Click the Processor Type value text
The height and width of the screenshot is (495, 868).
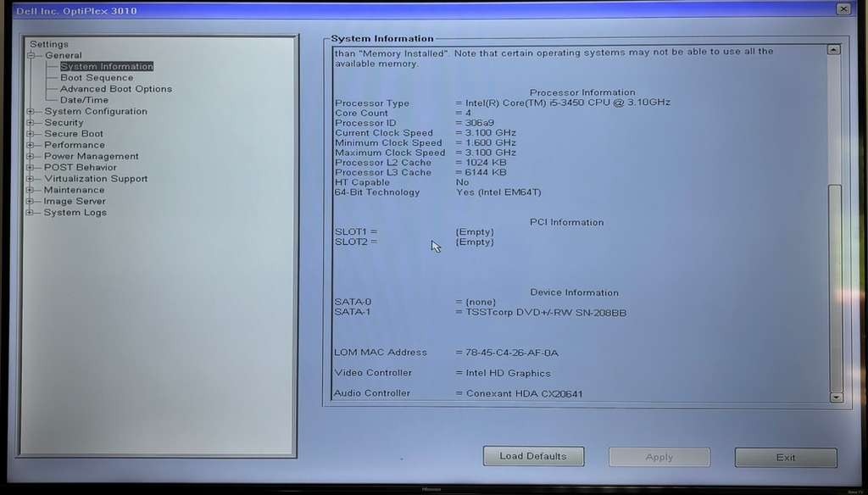568,103
